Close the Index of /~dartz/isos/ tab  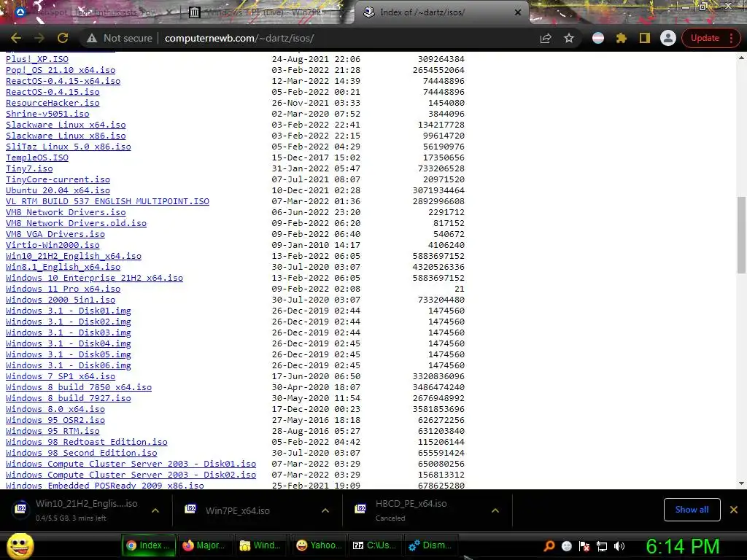(x=518, y=12)
